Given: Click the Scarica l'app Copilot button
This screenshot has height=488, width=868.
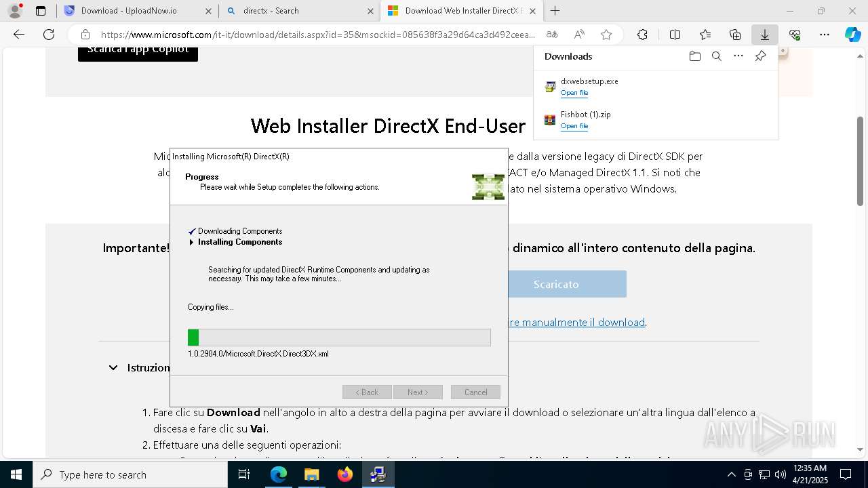Looking at the screenshot, I should 138,52.
